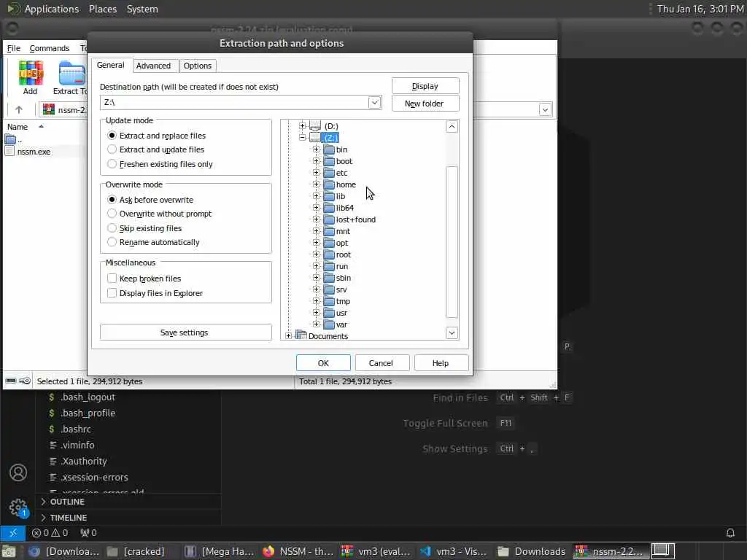This screenshot has height=560, width=747.
Task: Enable Keep broken files checkbox
Action: pyautogui.click(x=112, y=278)
